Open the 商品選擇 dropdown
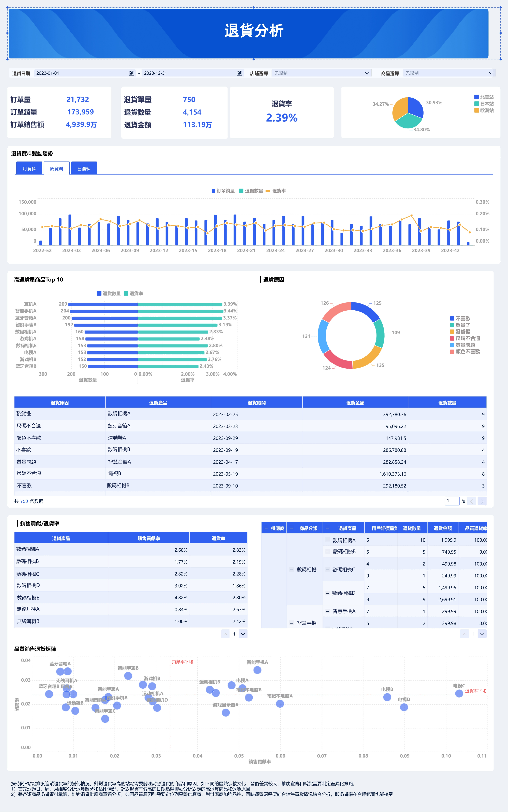The width and height of the screenshot is (508, 812). pyautogui.click(x=449, y=73)
